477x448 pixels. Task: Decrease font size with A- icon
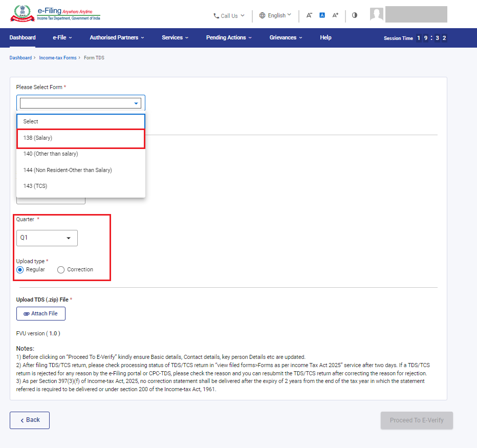[x=309, y=15]
